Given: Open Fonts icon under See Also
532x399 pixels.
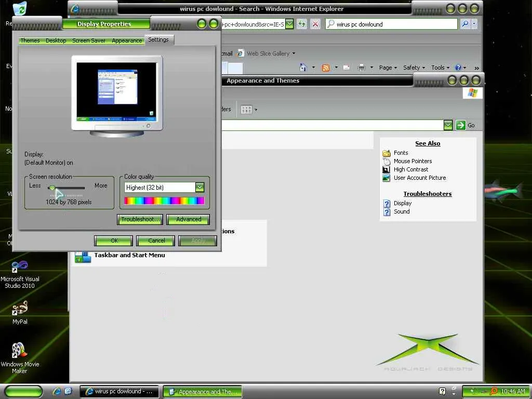Looking at the screenshot, I should click(387, 153).
